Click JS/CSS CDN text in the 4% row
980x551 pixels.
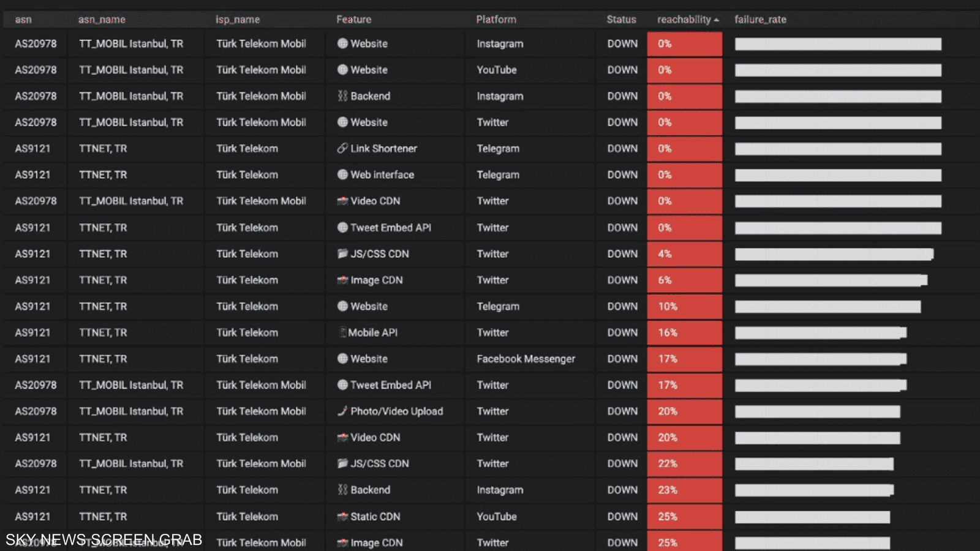pos(380,253)
